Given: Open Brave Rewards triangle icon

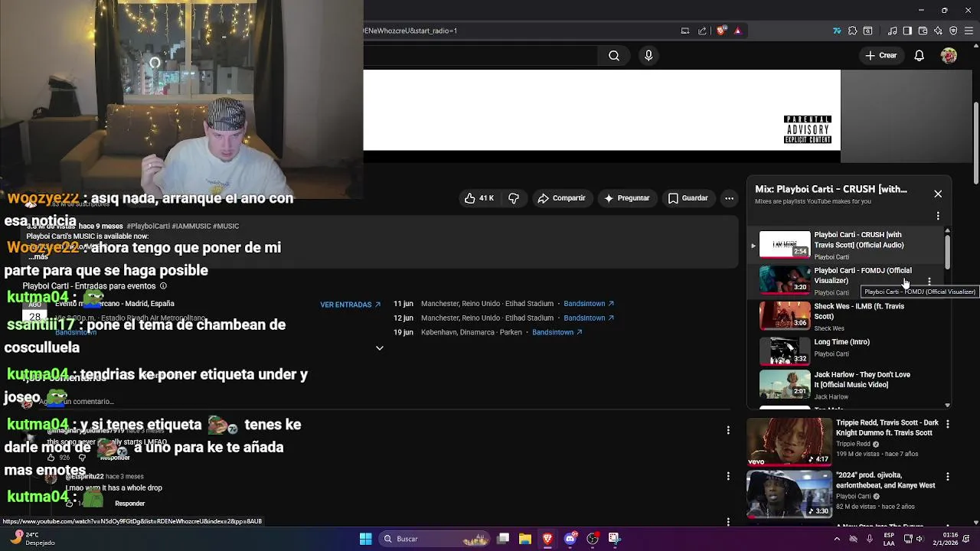Looking at the screenshot, I should pos(737,31).
